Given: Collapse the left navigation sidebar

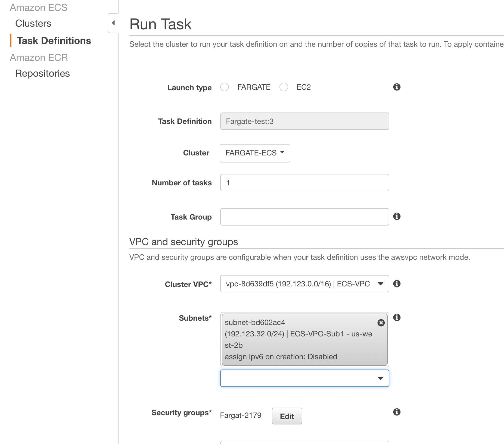Looking at the screenshot, I should coord(113,23).
